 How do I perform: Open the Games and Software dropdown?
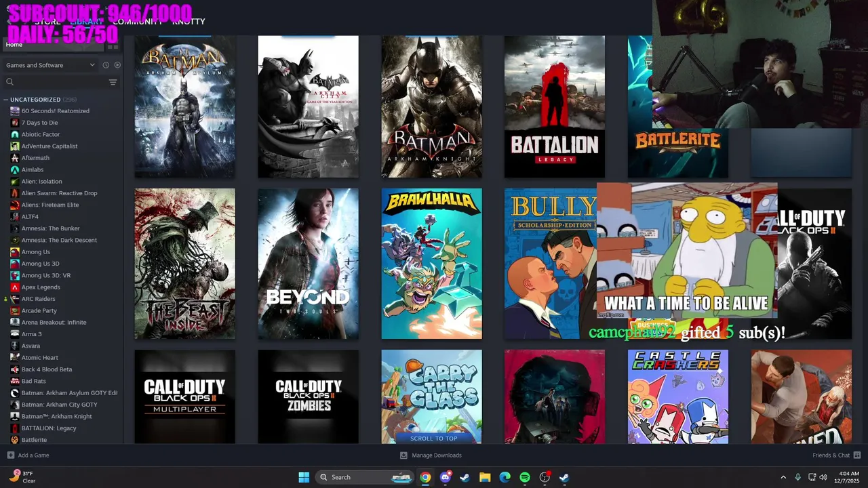[50, 65]
